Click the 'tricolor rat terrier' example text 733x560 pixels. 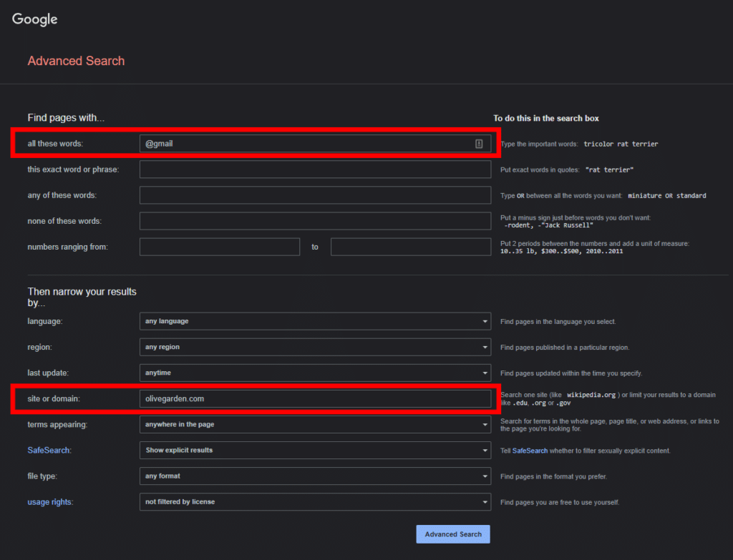(x=621, y=144)
